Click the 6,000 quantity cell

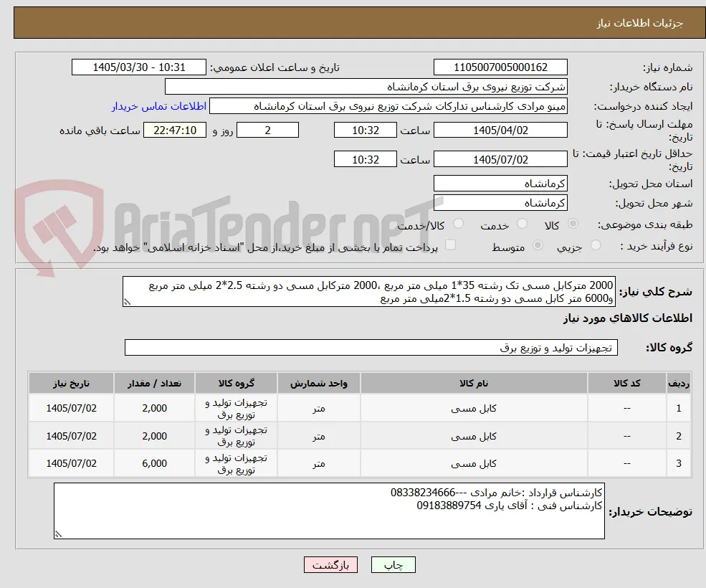pyautogui.click(x=154, y=464)
